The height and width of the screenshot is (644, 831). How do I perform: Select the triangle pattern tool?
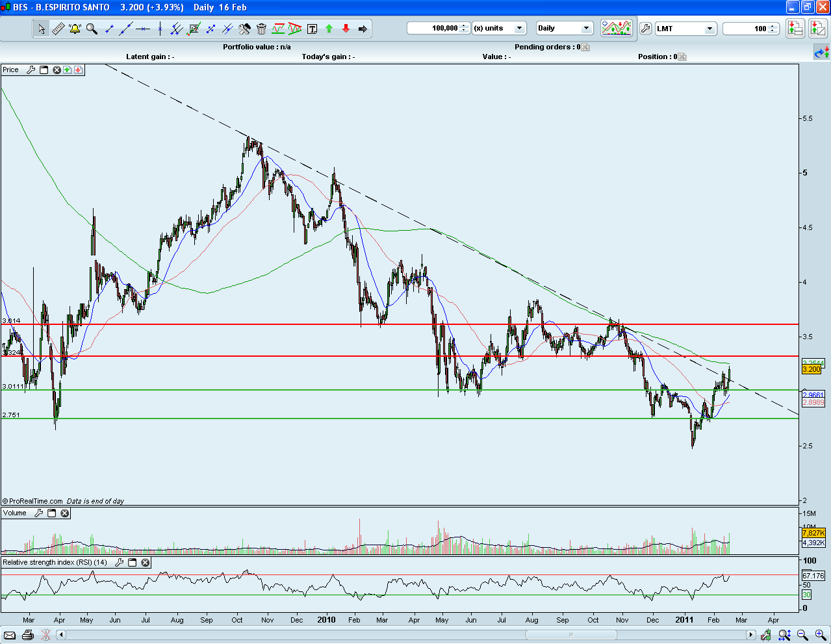pos(295,29)
